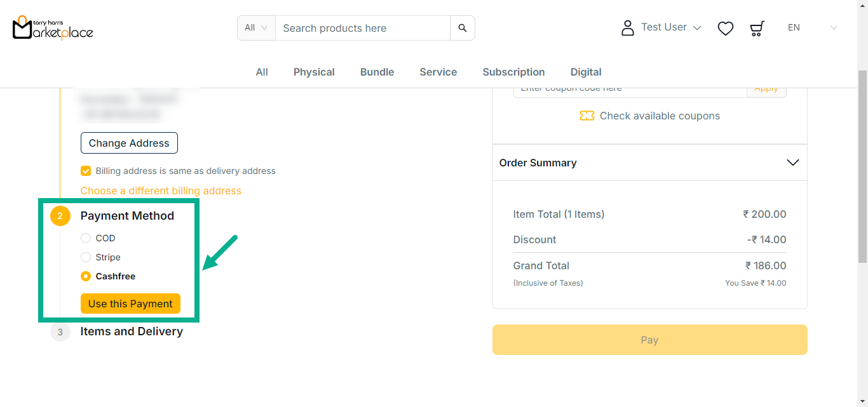868x407 pixels.
Task: Open the All search category dropdown
Action: 256,28
